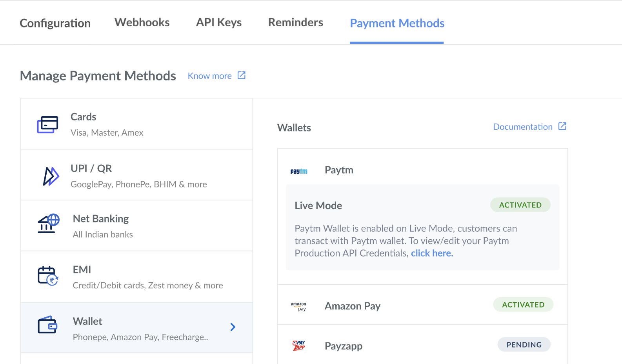
Task: Expand the Payzapp wallet row
Action: click(x=422, y=344)
